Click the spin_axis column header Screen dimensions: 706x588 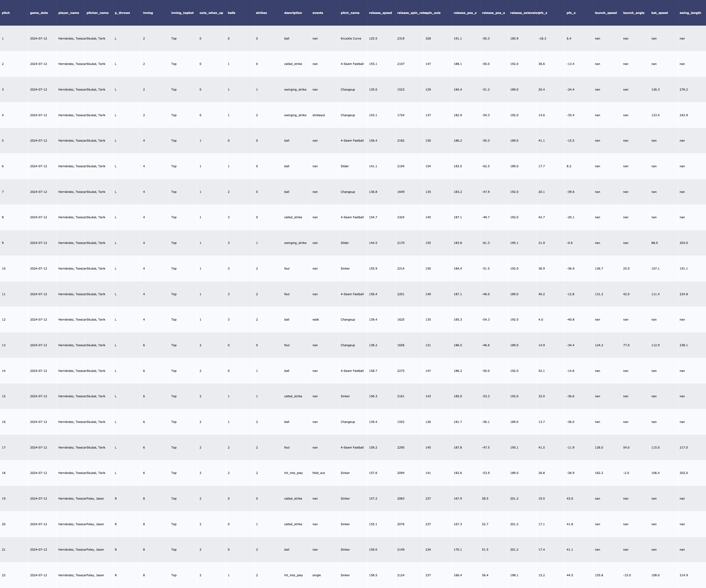click(x=433, y=13)
